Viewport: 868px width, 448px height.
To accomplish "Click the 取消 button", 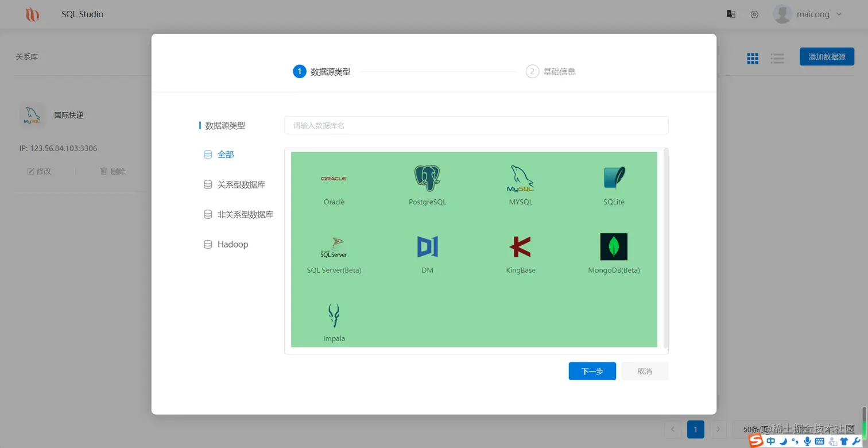I will 645,371.
